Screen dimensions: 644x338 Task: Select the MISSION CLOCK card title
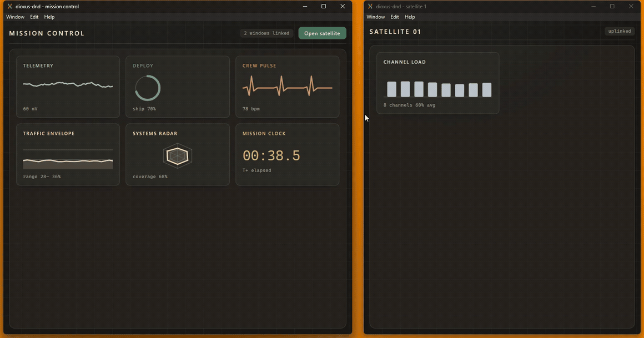coord(264,133)
